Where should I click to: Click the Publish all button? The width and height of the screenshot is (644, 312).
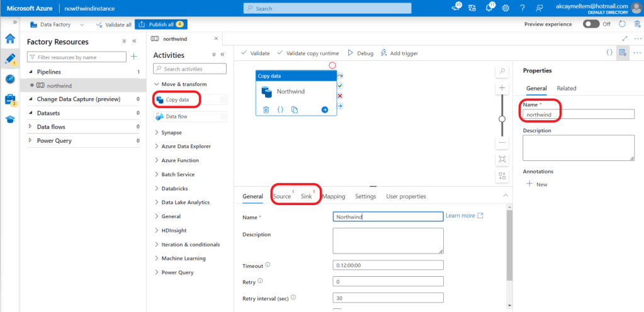click(x=161, y=25)
